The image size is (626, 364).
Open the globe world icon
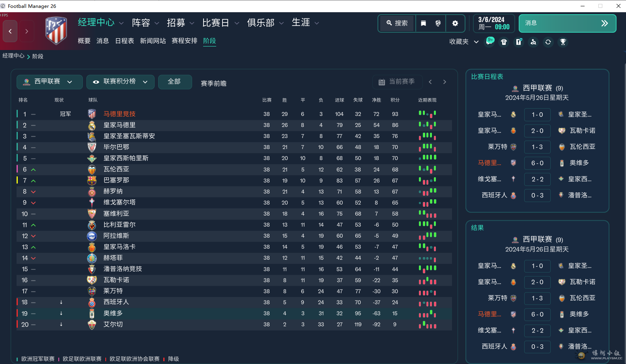(x=438, y=23)
